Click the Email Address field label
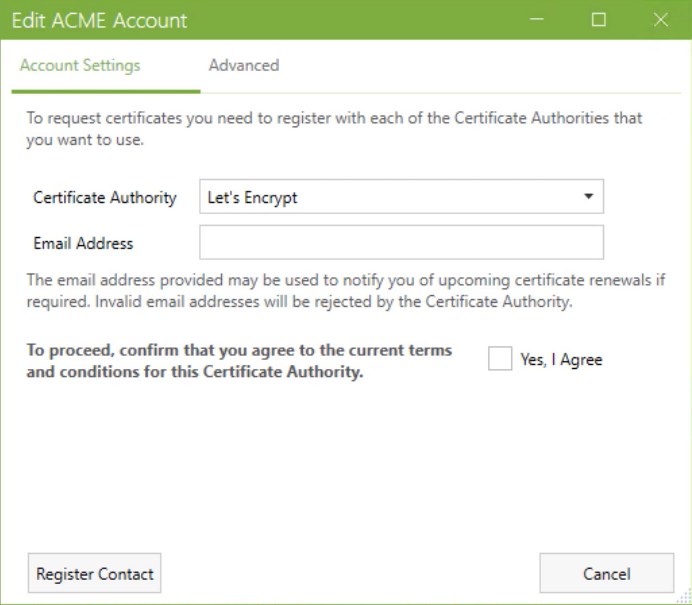The width and height of the screenshot is (692, 605). pos(83,243)
